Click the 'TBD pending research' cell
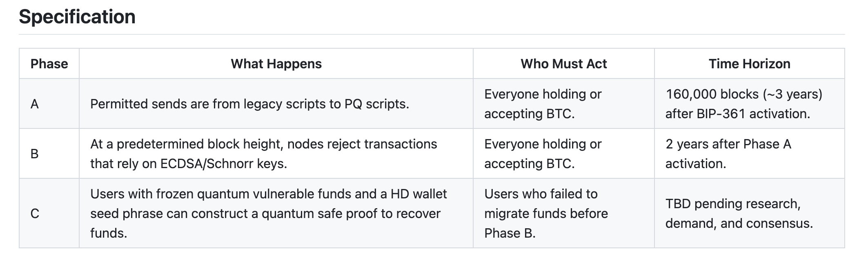This screenshot has width=868, height=263. [739, 214]
